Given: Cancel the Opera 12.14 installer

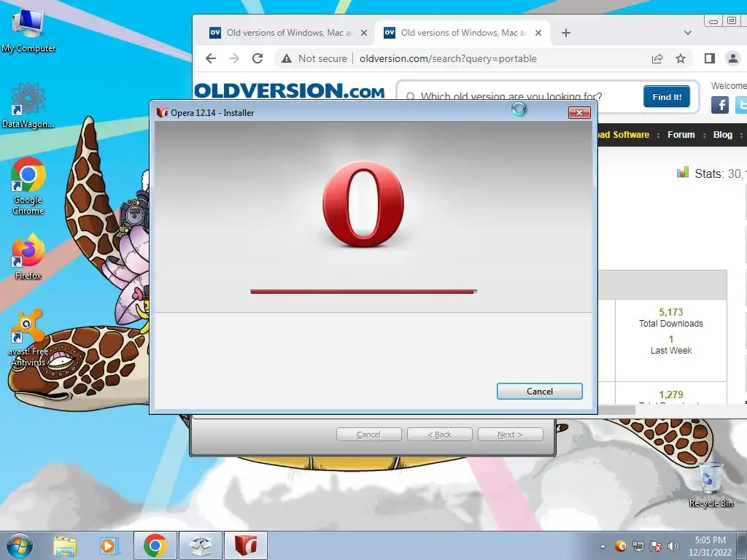Looking at the screenshot, I should point(539,392).
